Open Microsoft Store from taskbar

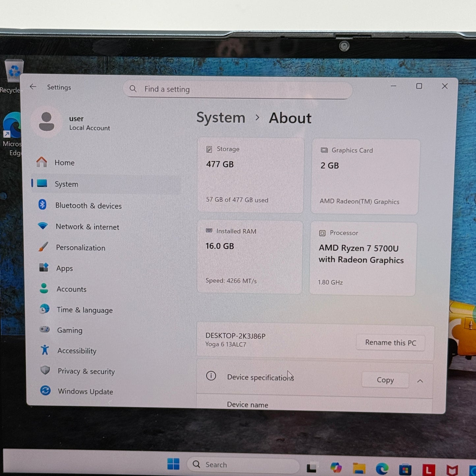point(405,469)
